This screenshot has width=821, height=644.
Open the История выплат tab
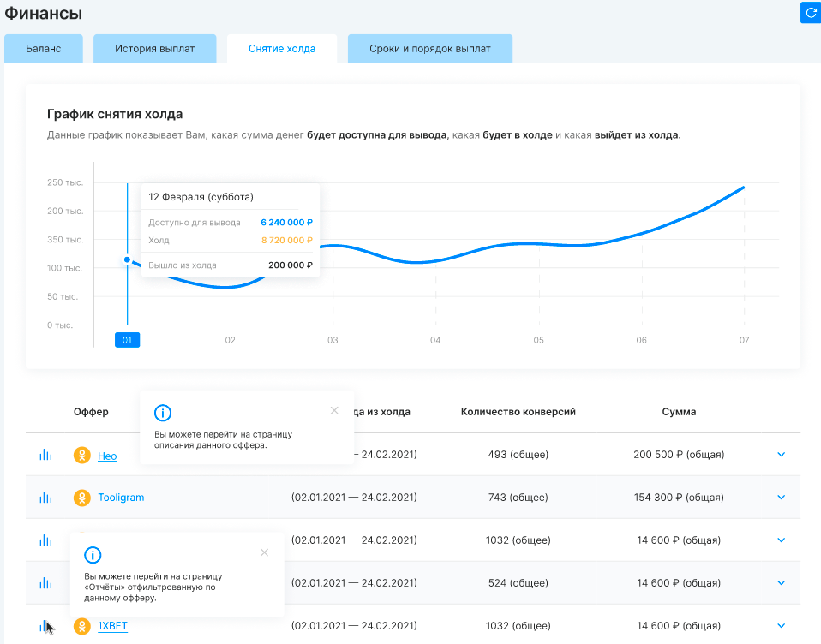pyautogui.click(x=155, y=49)
